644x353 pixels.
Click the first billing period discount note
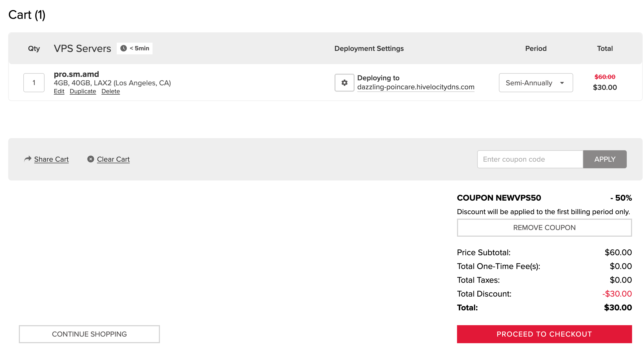click(x=543, y=212)
